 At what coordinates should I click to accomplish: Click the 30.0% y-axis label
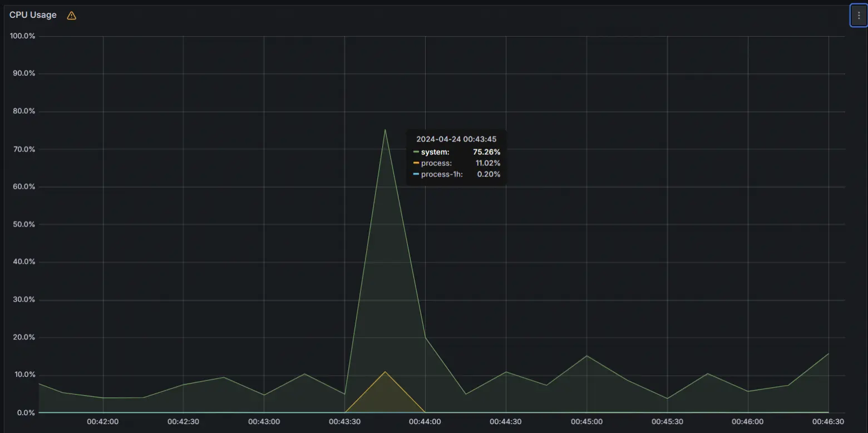pos(24,299)
